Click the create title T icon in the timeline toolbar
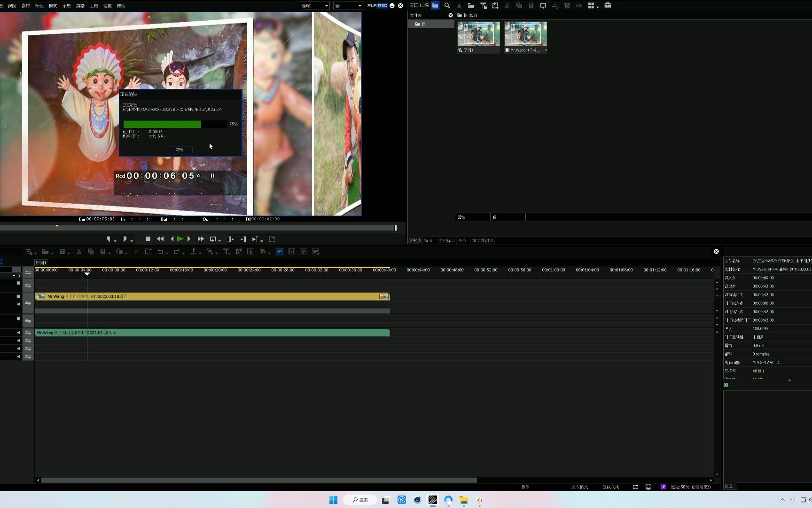This screenshot has height=508, width=812. tap(226, 252)
